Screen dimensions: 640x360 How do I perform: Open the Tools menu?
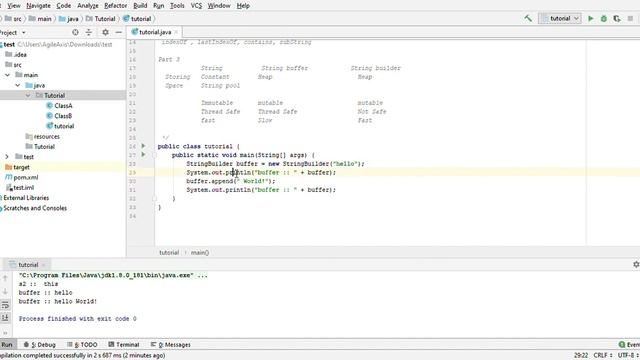tap(177, 6)
